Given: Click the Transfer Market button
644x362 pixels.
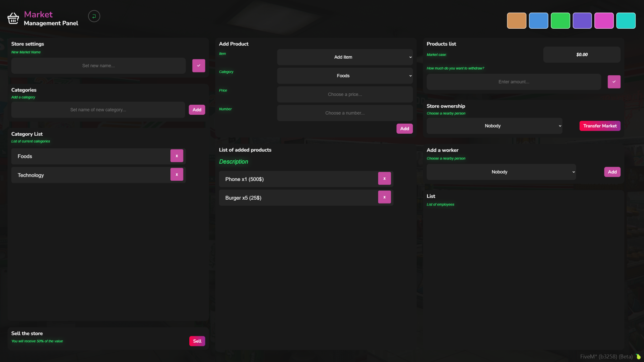Looking at the screenshot, I should tap(600, 126).
